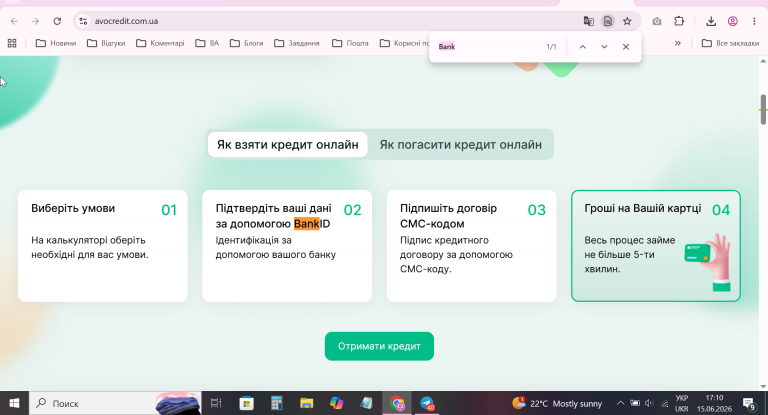Open the Все закладки folder

(730, 43)
